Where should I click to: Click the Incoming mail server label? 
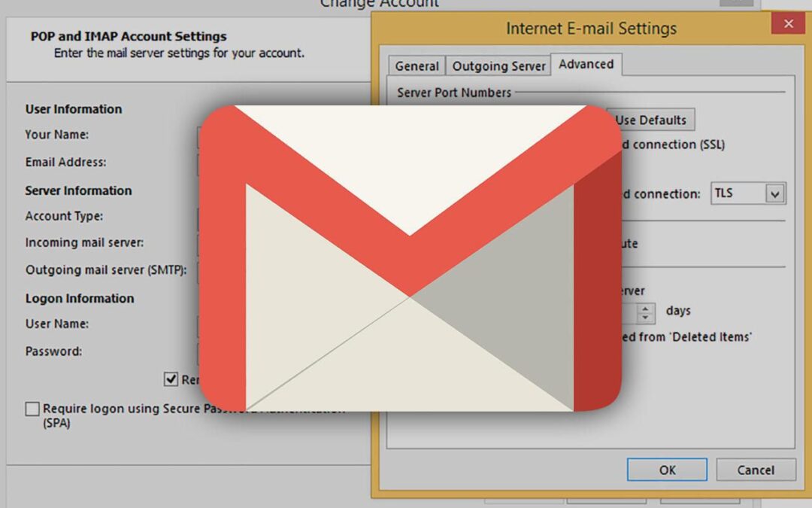pyautogui.click(x=84, y=242)
